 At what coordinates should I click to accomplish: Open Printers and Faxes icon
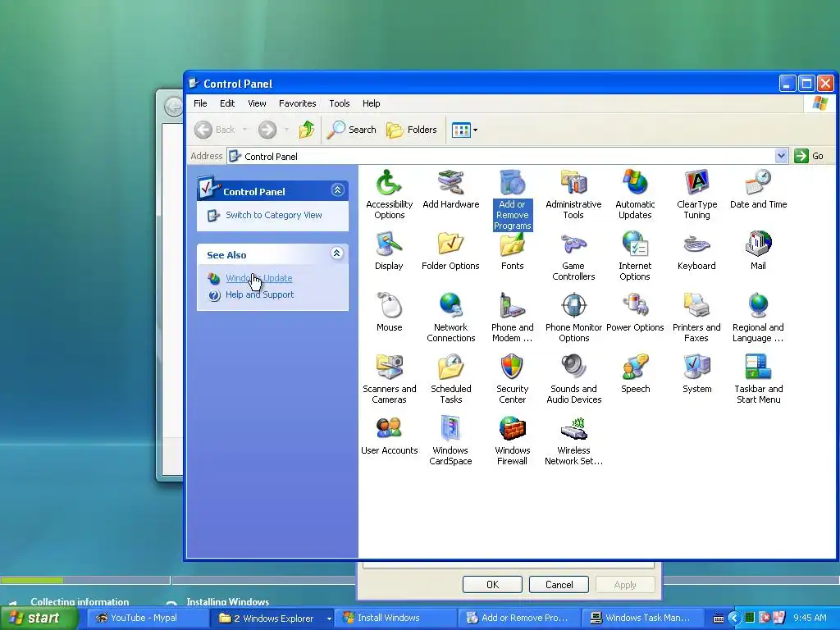point(696,317)
